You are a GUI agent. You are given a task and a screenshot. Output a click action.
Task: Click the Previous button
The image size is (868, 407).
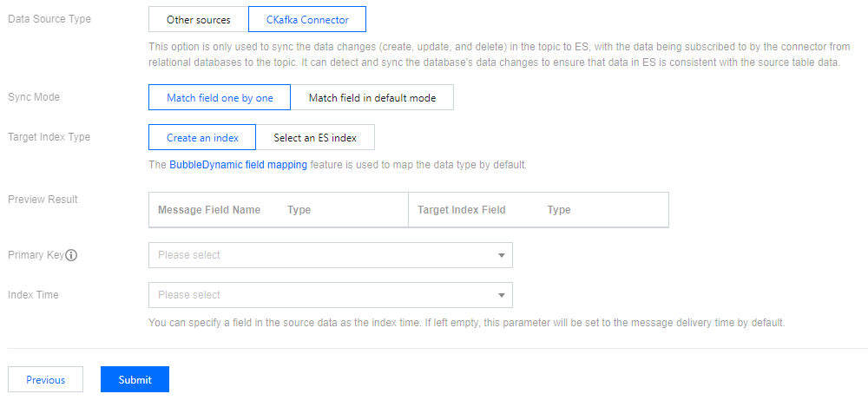tap(45, 379)
